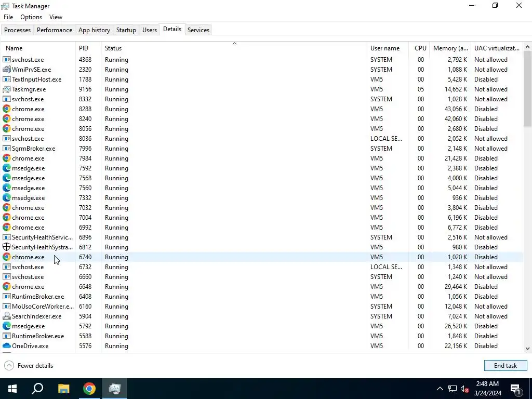Select svchost.exe row PID 6732
This screenshot has width=532, height=399.
click(262, 267)
